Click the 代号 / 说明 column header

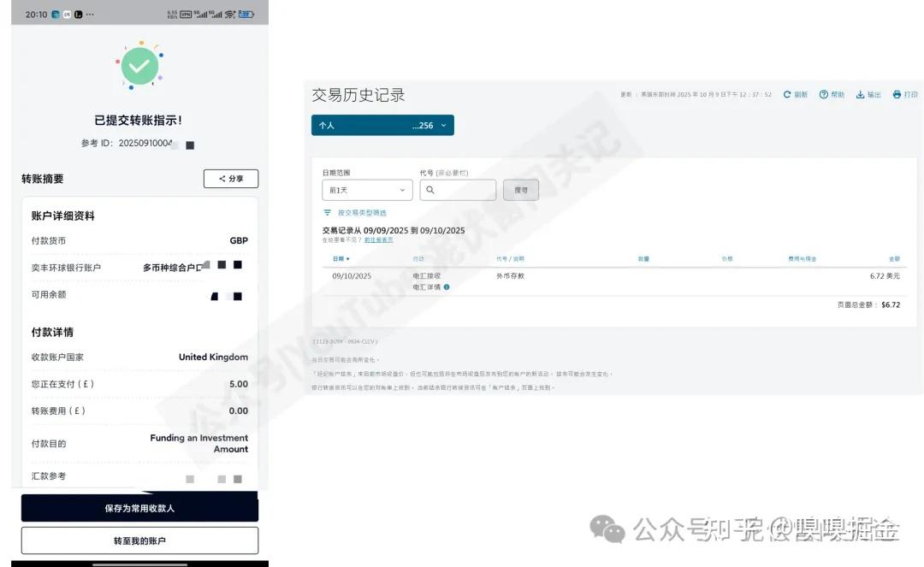click(510, 258)
